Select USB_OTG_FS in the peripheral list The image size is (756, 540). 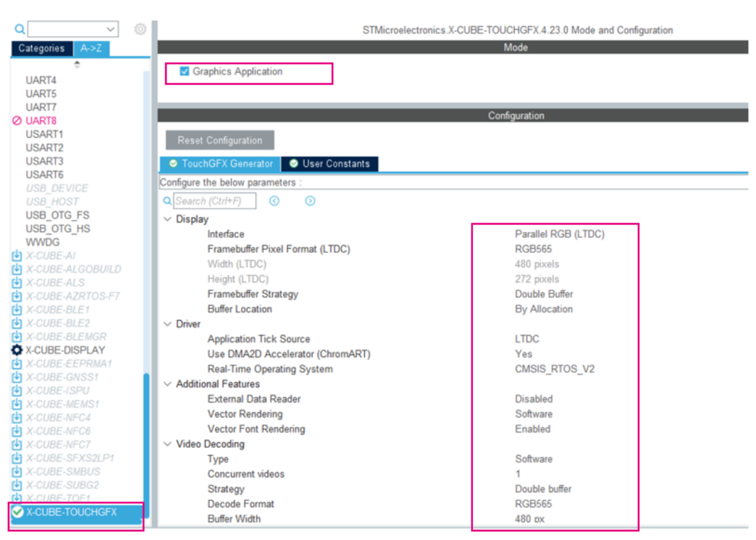pos(57,215)
